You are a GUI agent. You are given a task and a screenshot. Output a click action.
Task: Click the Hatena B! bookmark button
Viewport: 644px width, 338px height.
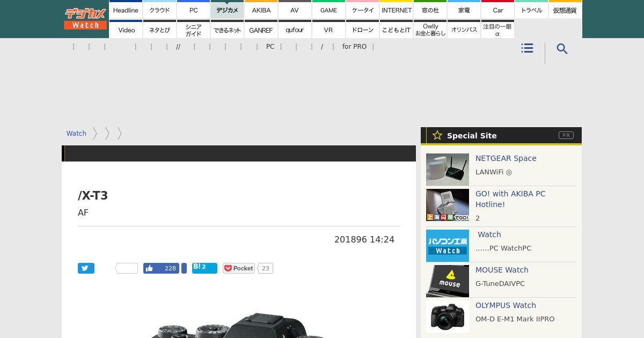204,268
